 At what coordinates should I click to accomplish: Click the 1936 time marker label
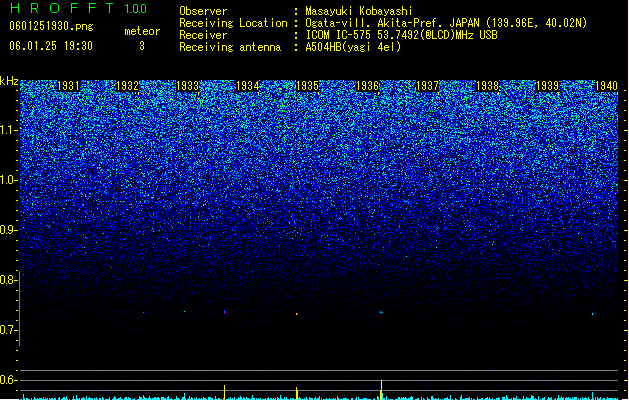click(x=367, y=86)
